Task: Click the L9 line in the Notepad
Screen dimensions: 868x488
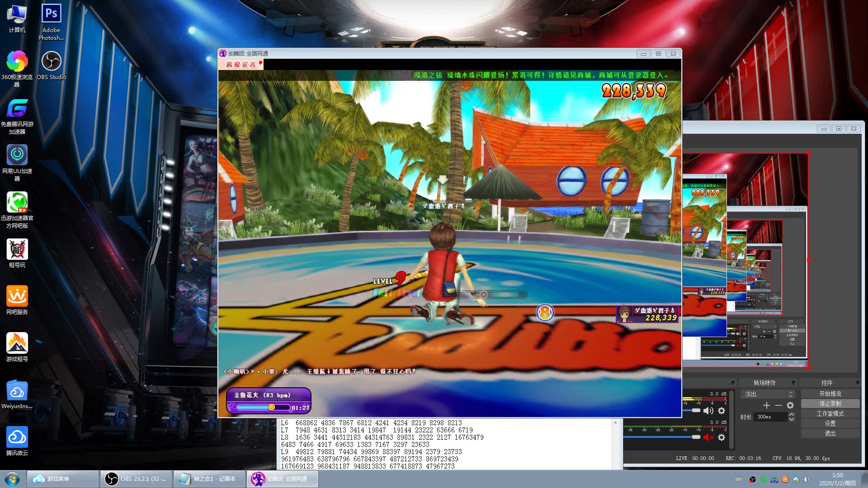Action: (x=371, y=452)
